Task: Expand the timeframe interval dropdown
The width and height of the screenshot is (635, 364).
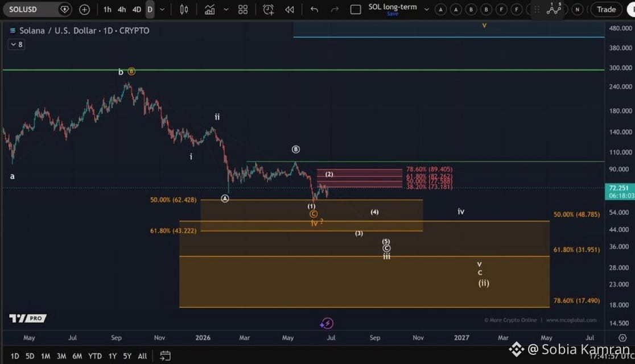Action: (x=162, y=9)
